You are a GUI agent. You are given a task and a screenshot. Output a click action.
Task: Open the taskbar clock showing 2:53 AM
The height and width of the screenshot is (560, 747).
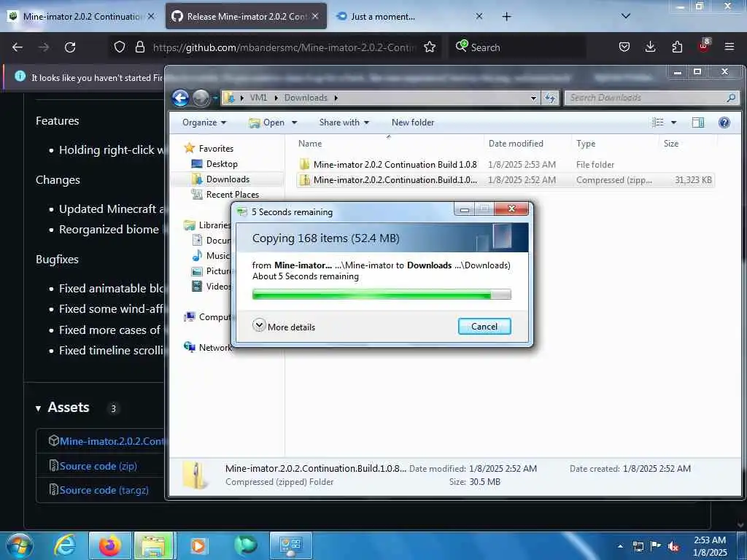coord(710,546)
